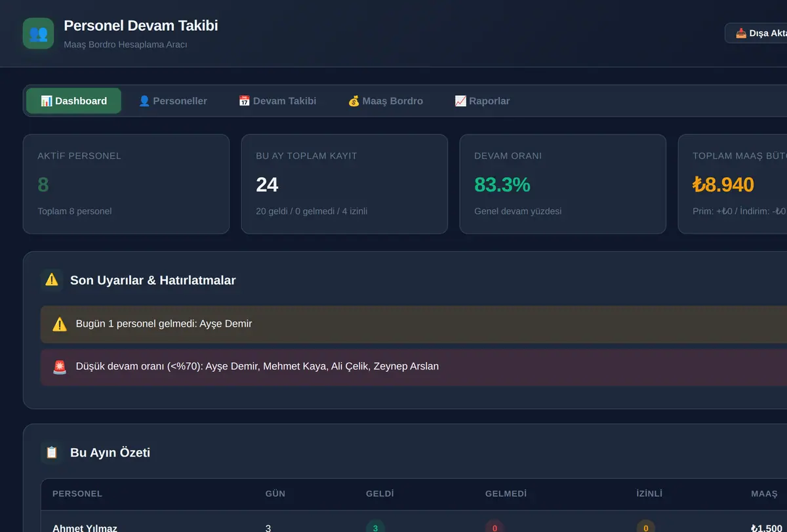Click the 83.3% attendance rate value
787x532 pixels.
point(502,185)
